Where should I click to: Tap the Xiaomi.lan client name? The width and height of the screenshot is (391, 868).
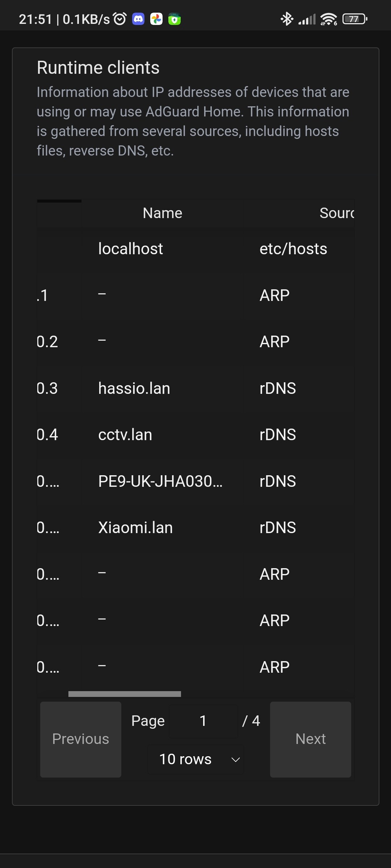pos(135,528)
